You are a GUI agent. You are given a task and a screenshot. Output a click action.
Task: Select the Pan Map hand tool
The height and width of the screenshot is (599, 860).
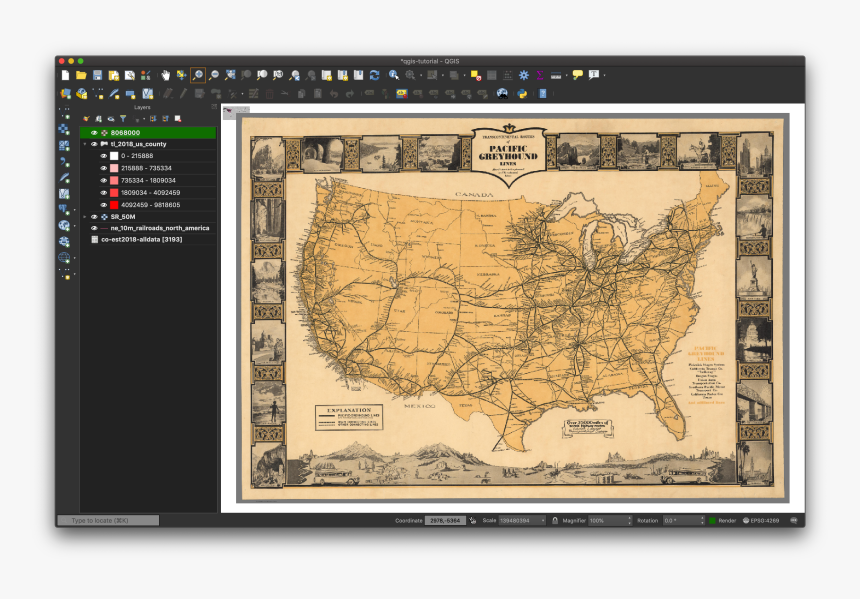point(165,75)
